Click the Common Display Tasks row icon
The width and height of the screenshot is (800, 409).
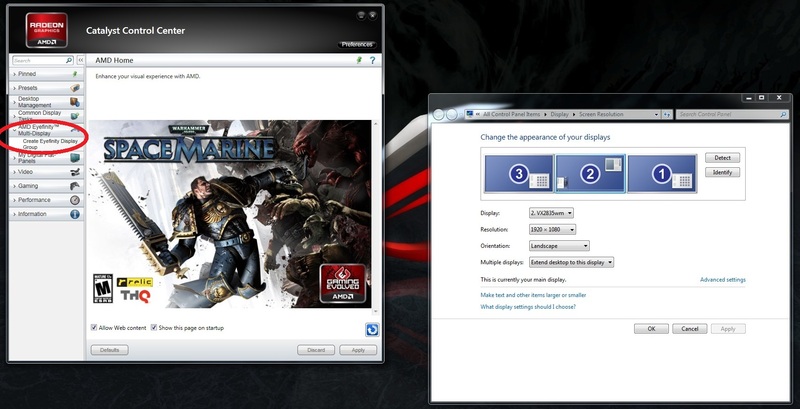click(75, 116)
